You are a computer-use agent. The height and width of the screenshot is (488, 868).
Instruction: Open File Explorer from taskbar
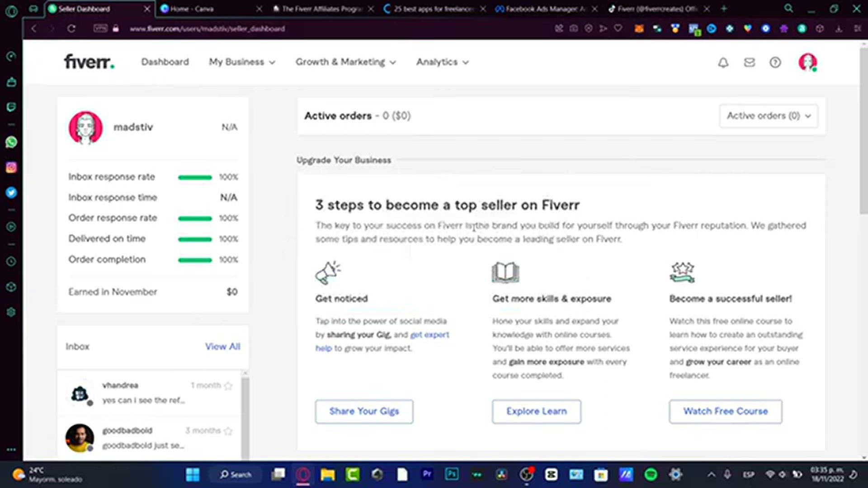[328, 474]
